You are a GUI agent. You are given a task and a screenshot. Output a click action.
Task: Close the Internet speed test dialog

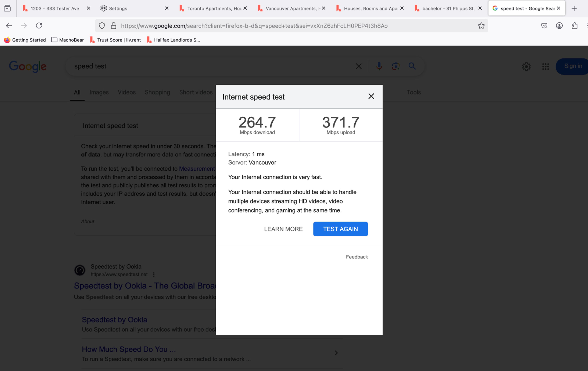coord(371,96)
